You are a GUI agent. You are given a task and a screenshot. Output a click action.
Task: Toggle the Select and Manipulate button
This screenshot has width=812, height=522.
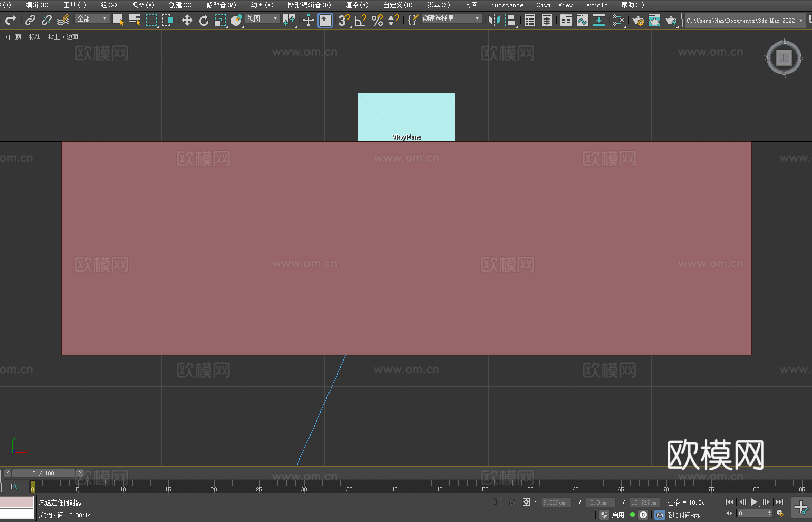(x=308, y=20)
